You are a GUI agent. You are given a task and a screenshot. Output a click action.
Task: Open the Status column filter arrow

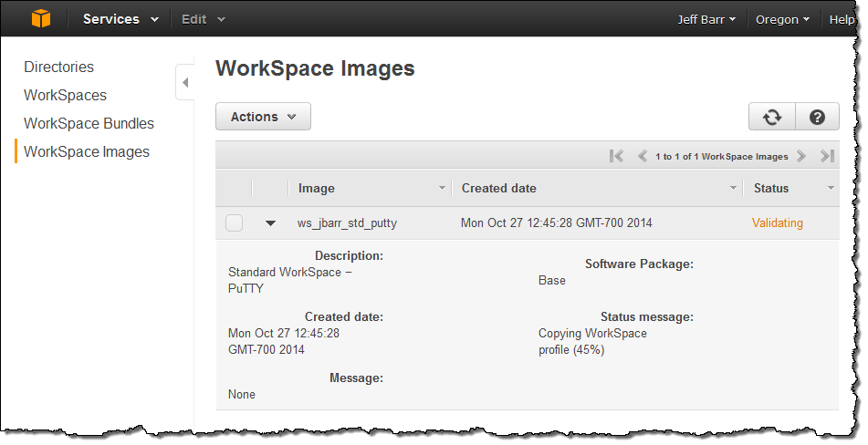click(831, 188)
